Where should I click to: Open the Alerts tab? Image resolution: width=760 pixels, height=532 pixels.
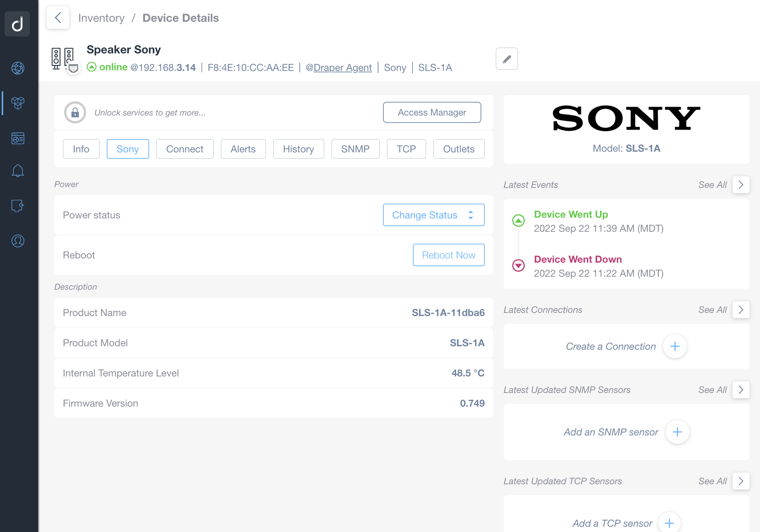pyautogui.click(x=243, y=149)
